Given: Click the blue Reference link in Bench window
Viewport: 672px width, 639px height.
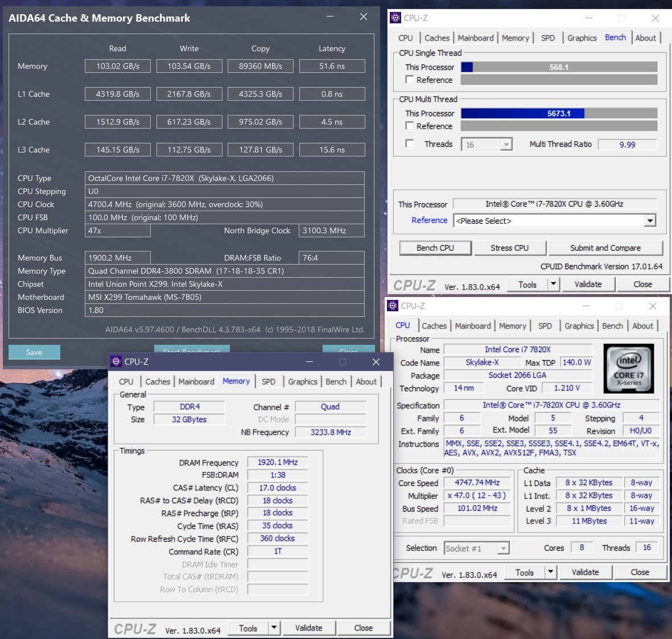Looking at the screenshot, I should (x=429, y=220).
